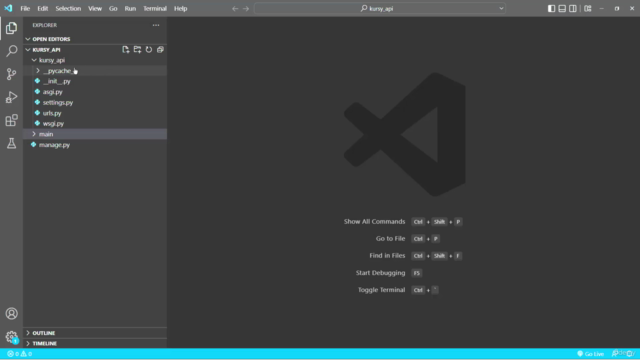This screenshot has height=360, width=640.
Task: Open __init__.py file
Action: point(56,81)
